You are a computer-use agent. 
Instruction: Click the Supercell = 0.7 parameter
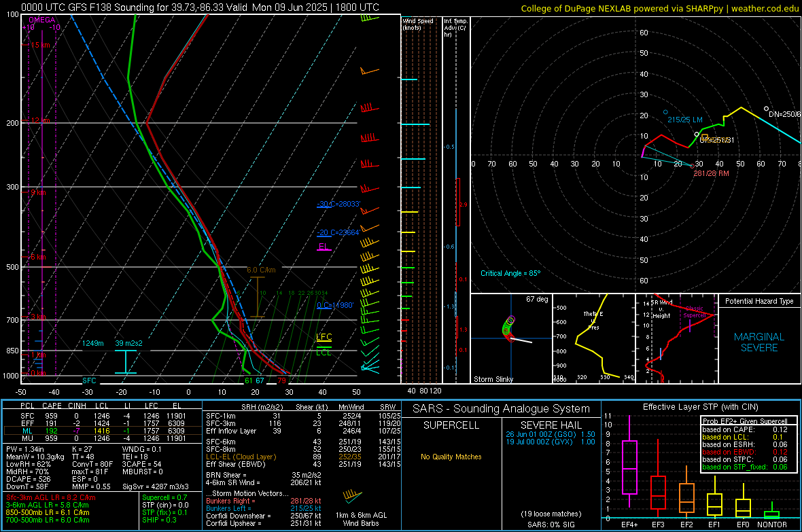[x=164, y=497]
